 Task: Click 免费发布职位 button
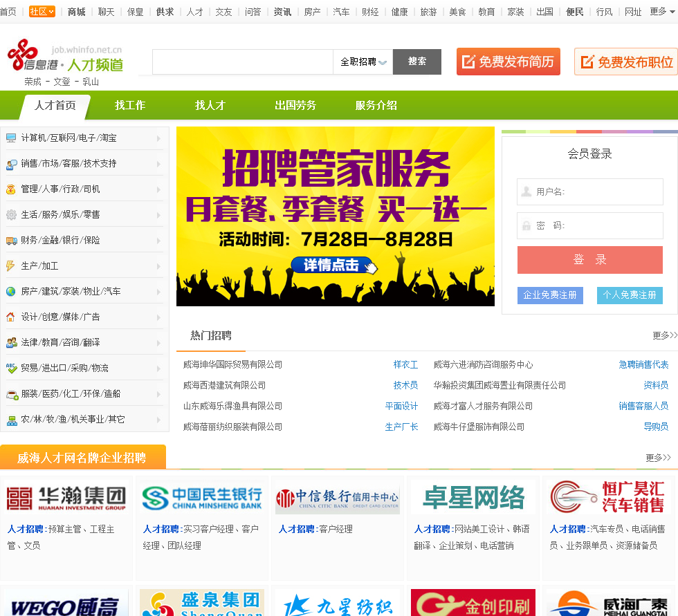626,62
